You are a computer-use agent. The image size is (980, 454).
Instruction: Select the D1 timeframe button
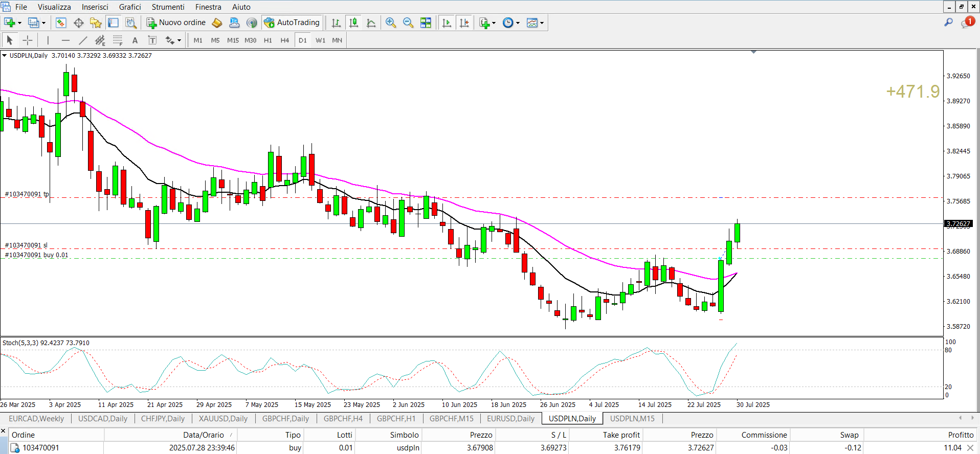pos(303,40)
